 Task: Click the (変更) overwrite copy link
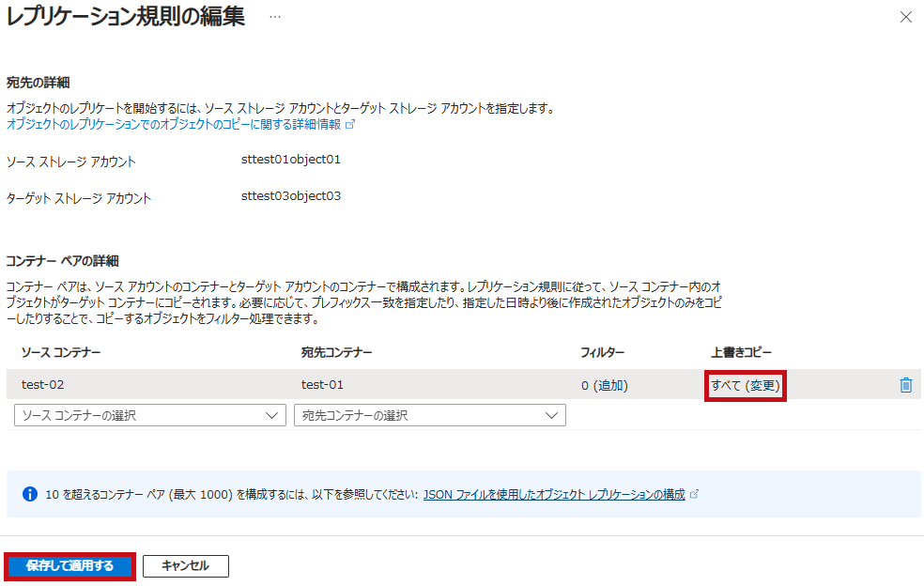point(762,386)
